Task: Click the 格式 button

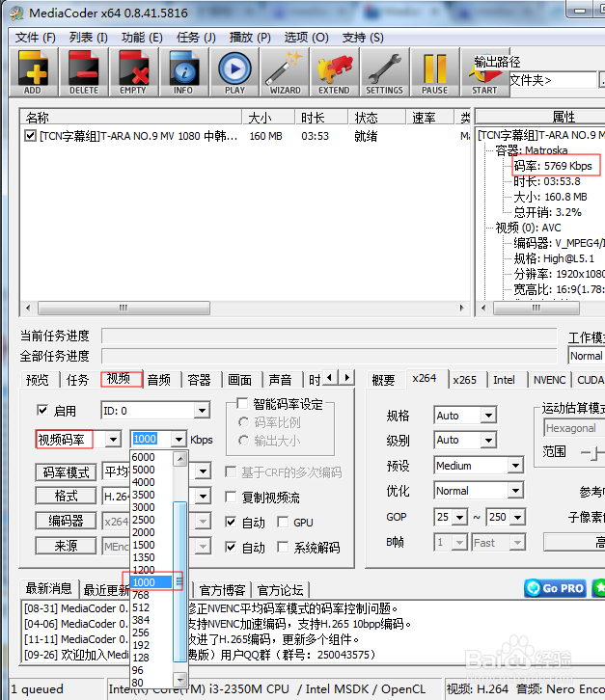Action: (x=67, y=496)
